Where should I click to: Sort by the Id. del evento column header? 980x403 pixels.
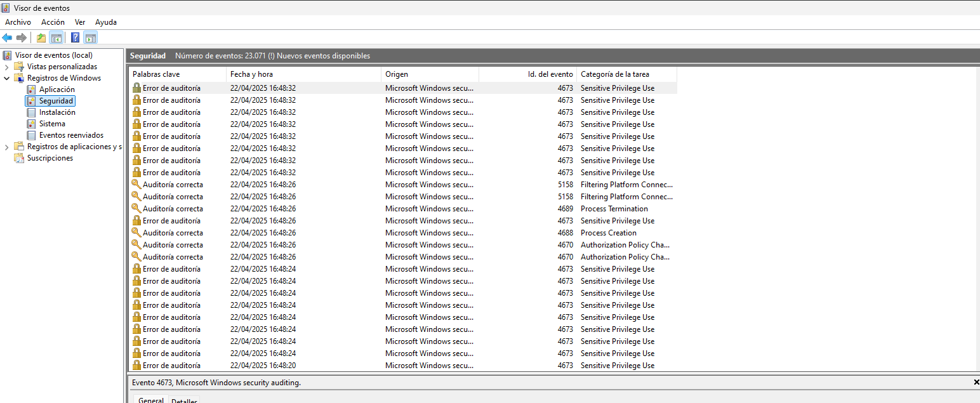550,74
